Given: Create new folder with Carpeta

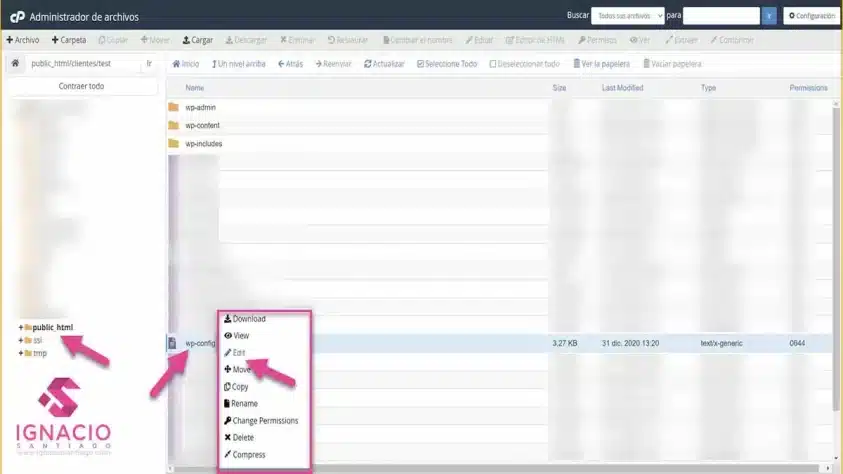Looking at the screenshot, I should [x=69, y=40].
